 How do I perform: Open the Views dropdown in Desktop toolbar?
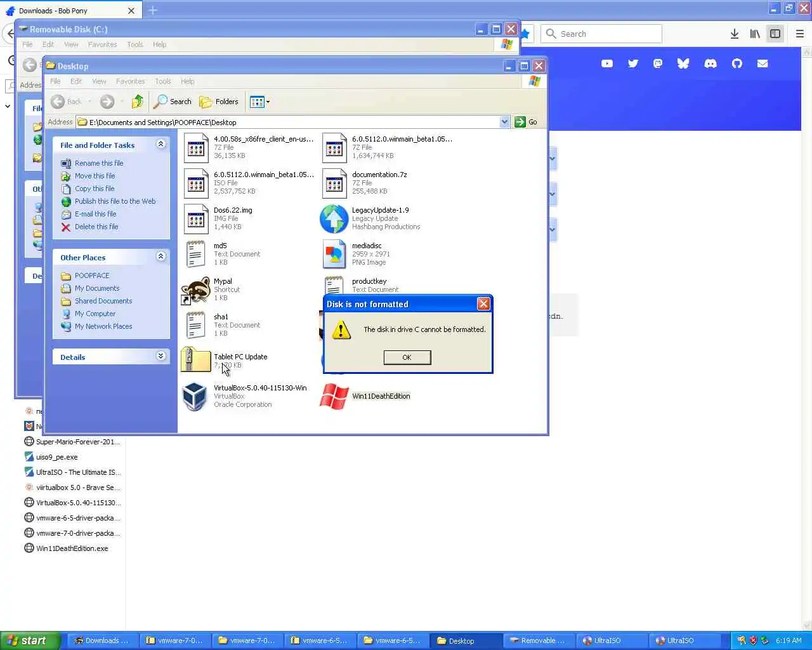[259, 102]
